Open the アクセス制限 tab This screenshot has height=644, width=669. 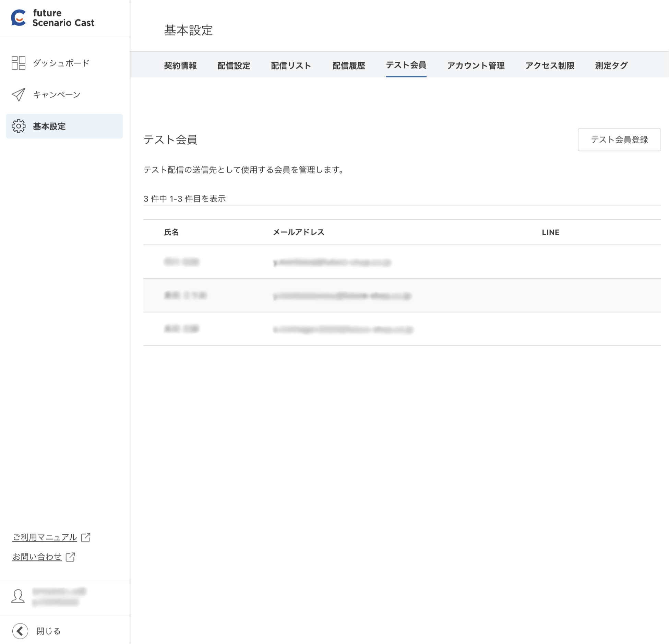point(550,66)
